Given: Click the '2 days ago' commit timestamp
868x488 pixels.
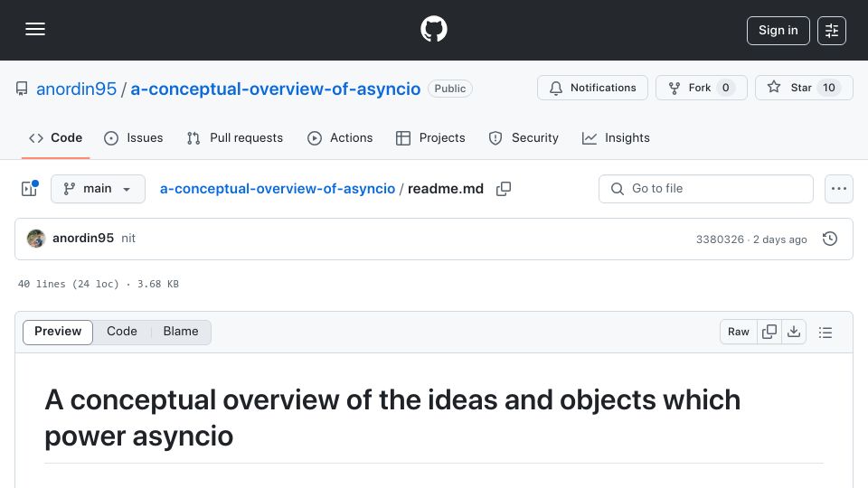Looking at the screenshot, I should click(x=780, y=239).
